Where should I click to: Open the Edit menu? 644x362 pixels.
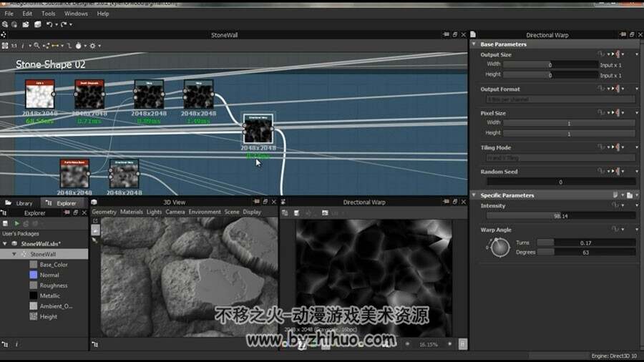point(27,14)
